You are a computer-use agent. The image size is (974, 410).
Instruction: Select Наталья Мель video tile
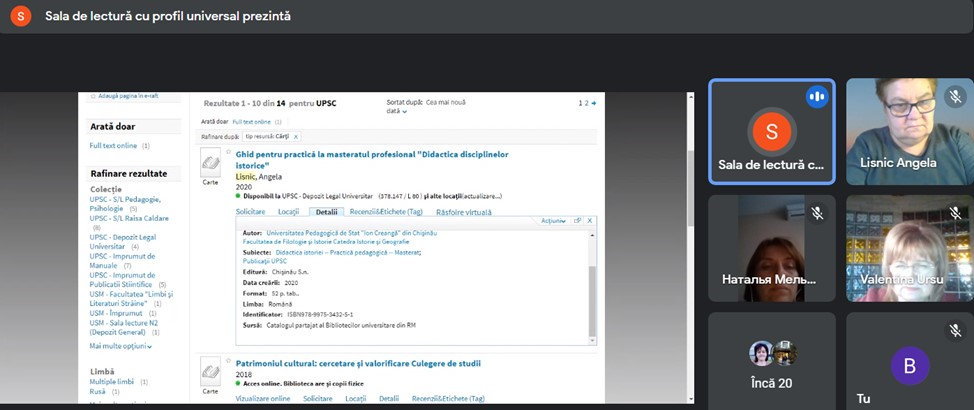[x=771, y=248]
